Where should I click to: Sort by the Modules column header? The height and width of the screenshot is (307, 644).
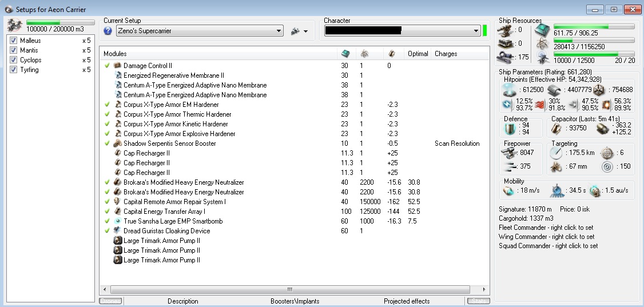[218, 54]
